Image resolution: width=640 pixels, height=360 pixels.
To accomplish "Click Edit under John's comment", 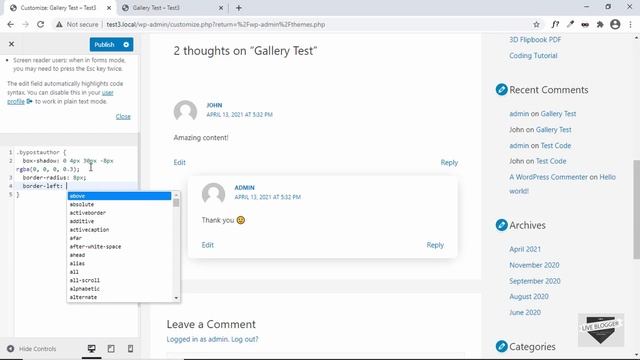I will coord(180,162).
